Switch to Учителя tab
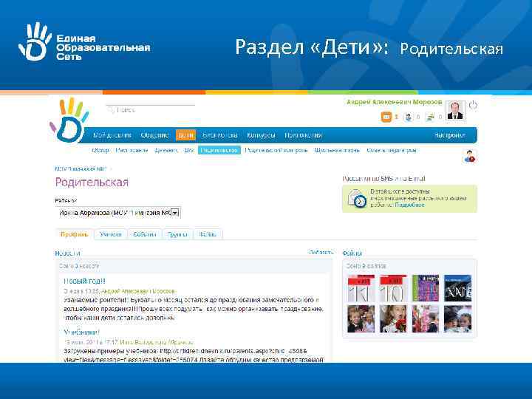Viewport: 532px width, 399px height. pyautogui.click(x=111, y=234)
